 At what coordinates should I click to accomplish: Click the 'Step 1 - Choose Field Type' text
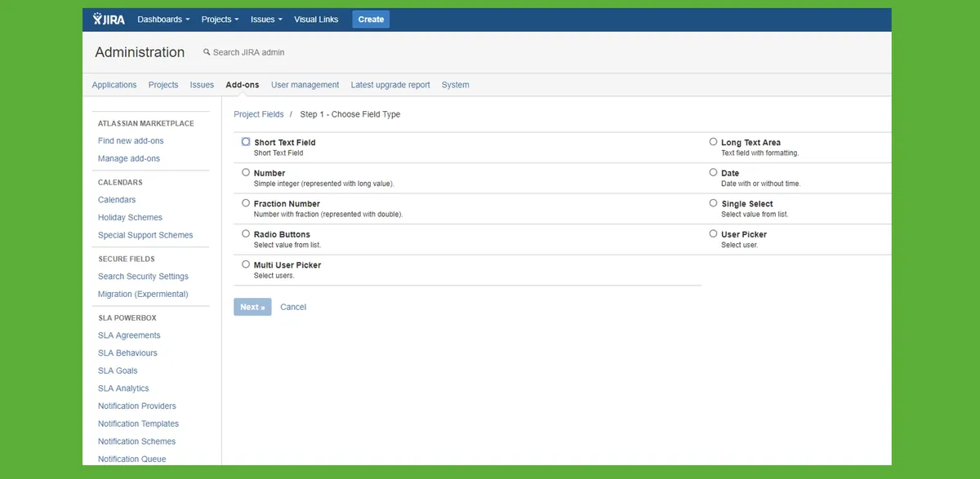click(x=350, y=114)
